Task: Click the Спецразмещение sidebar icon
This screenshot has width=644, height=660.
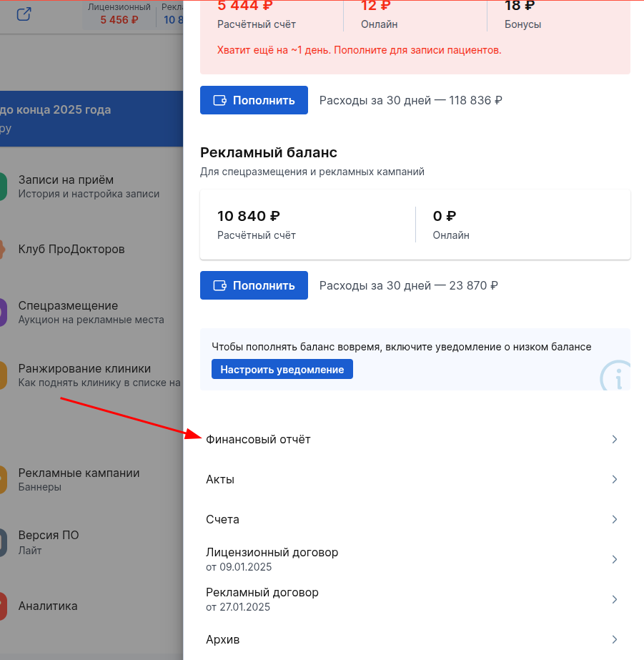Action: (3, 312)
